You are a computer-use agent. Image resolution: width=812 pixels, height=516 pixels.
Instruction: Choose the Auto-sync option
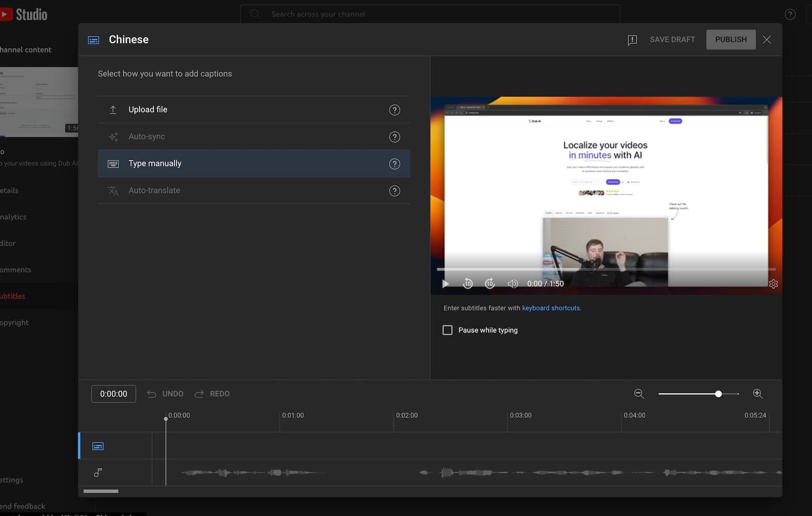pyautogui.click(x=254, y=137)
